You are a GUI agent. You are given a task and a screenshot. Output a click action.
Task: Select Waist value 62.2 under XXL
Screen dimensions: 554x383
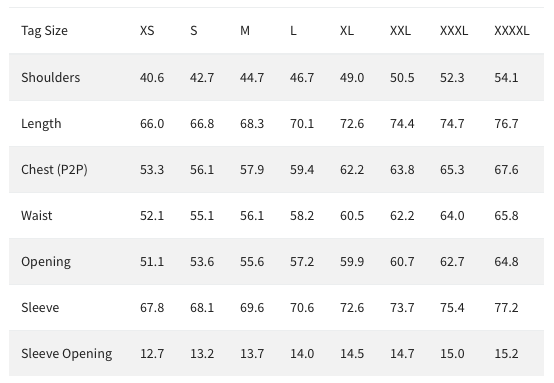click(402, 216)
